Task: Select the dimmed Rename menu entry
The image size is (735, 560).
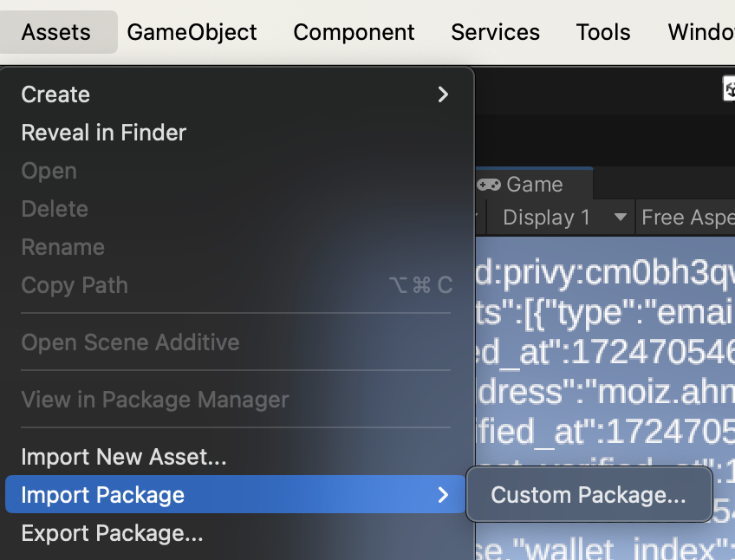Action: pyautogui.click(x=235, y=247)
